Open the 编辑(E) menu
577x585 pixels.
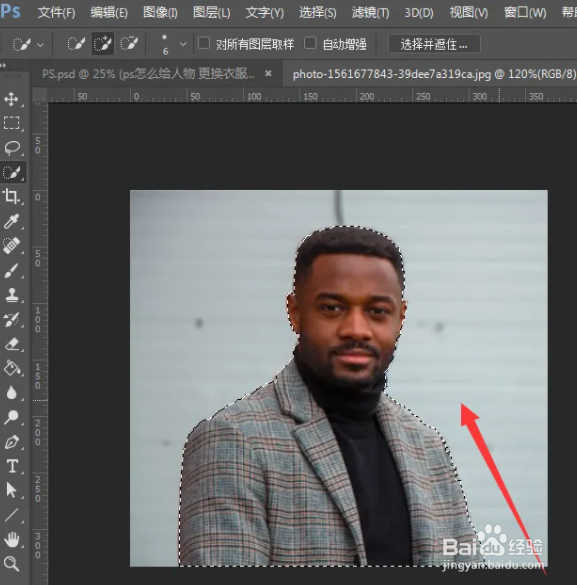click(109, 13)
